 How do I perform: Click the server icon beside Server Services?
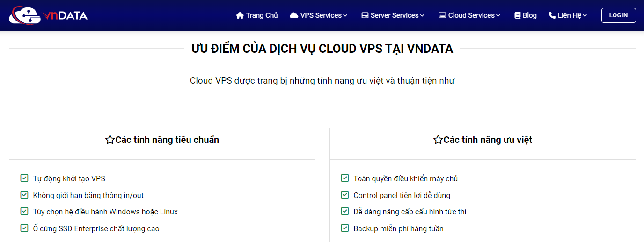click(x=365, y=15)
